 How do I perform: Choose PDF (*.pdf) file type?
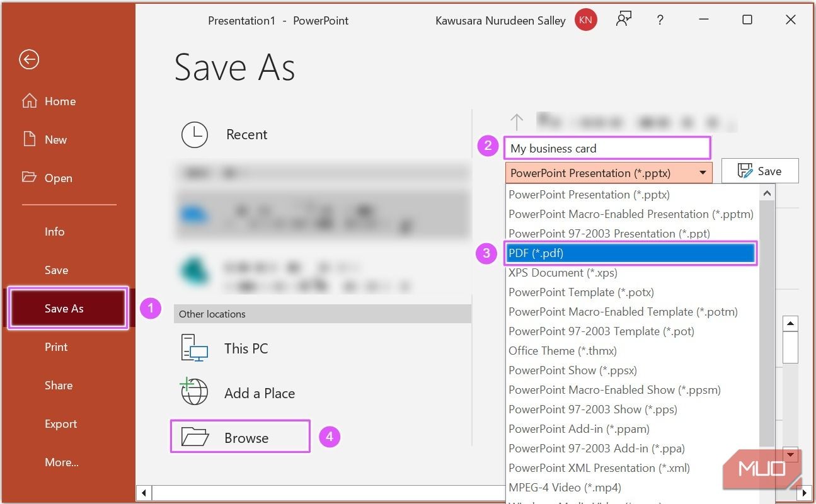pyautogui.click(x=631, y=253)
